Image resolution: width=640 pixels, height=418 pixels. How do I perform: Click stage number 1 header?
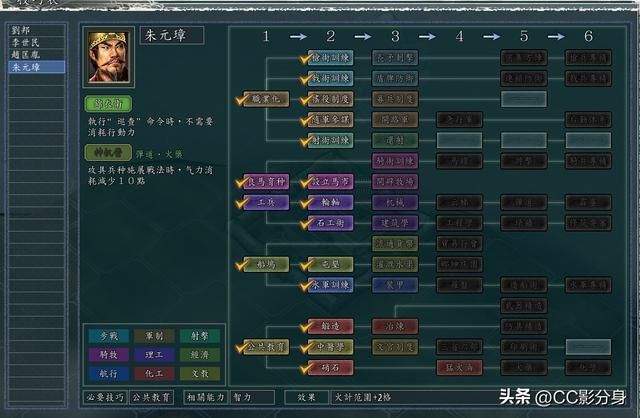coord(266,36)
